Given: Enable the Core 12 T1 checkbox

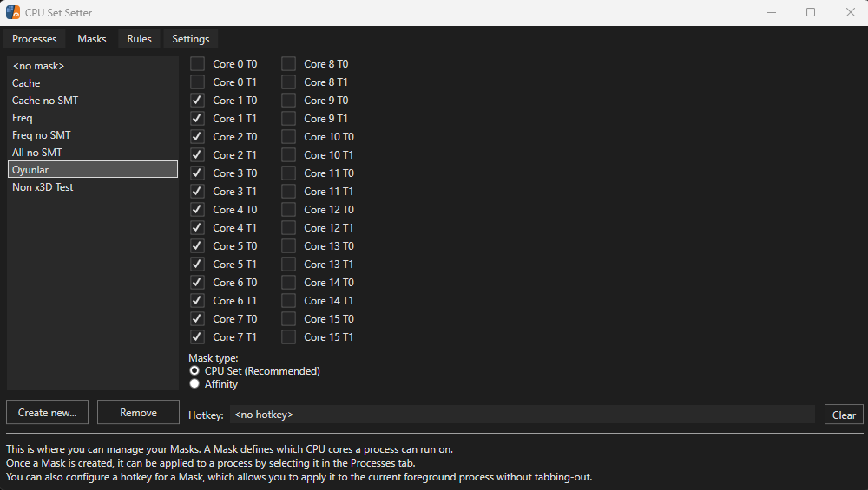Looking at the screenshot, I should coord(288,228).
